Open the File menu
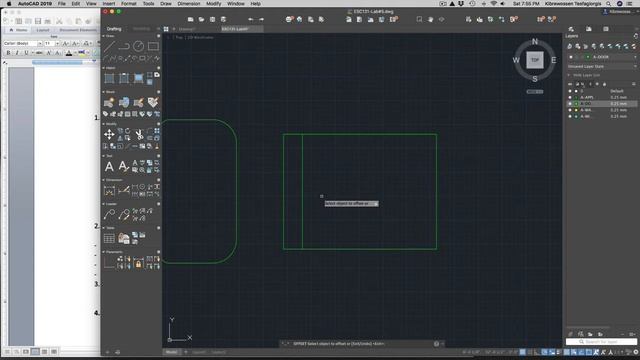This screenshot has height=360, width=640. [62, 3]
